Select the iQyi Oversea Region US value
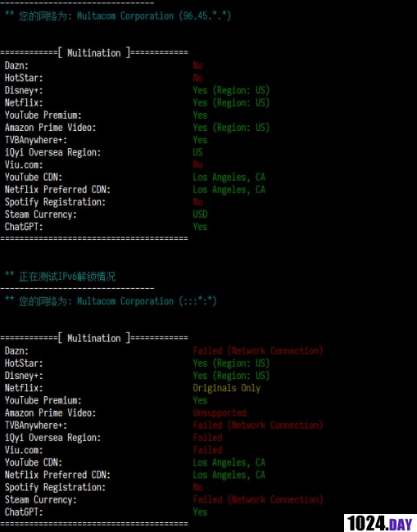 [x=197, y=152]
